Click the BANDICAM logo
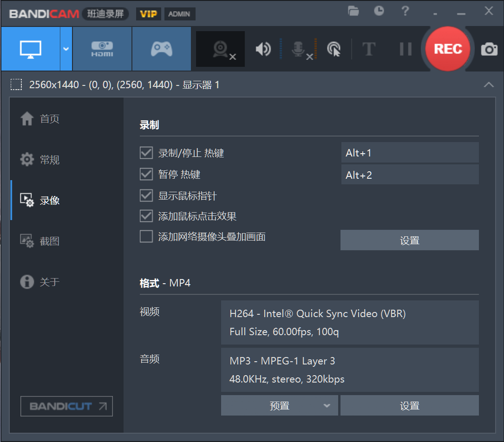 (44, 14)
